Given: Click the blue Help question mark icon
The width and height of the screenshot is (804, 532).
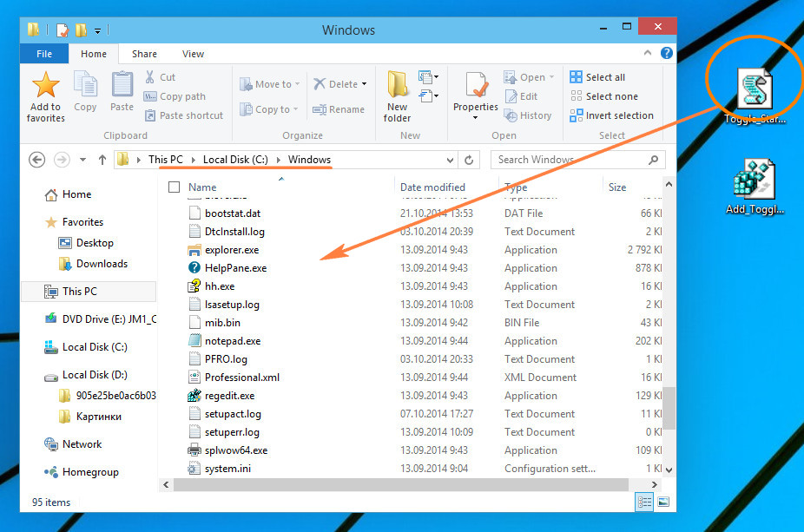Looking at the screenshot, I should click(667, 53).
